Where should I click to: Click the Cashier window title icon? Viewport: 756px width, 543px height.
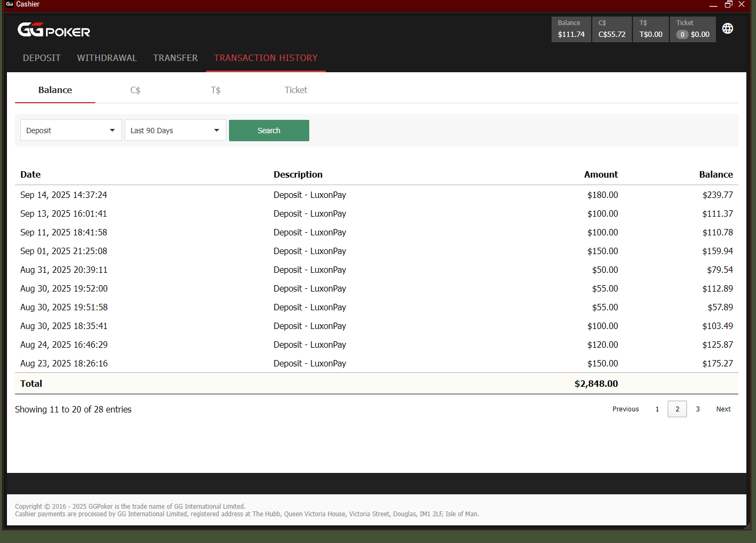click(10, 4)
